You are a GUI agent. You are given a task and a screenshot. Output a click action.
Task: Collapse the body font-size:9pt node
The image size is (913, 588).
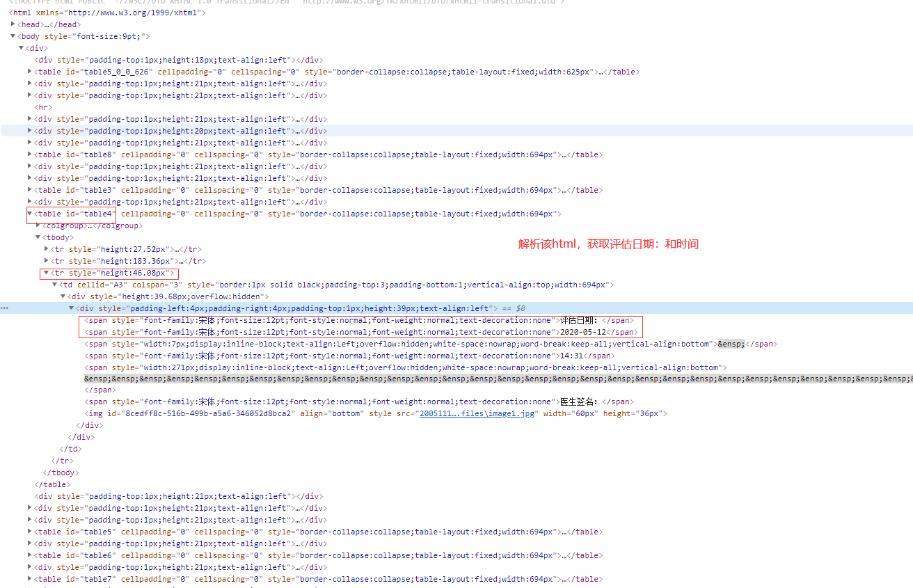[13, 36]
